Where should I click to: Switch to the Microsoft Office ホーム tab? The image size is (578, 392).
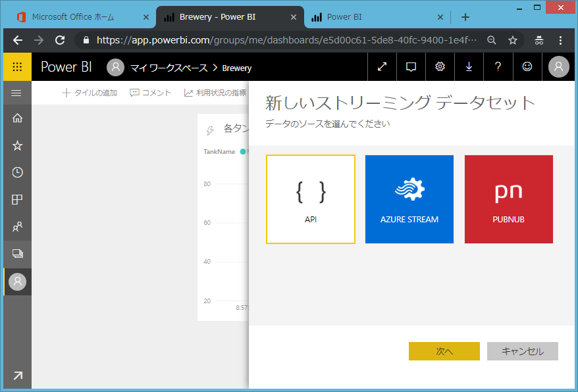pos(73,17)
